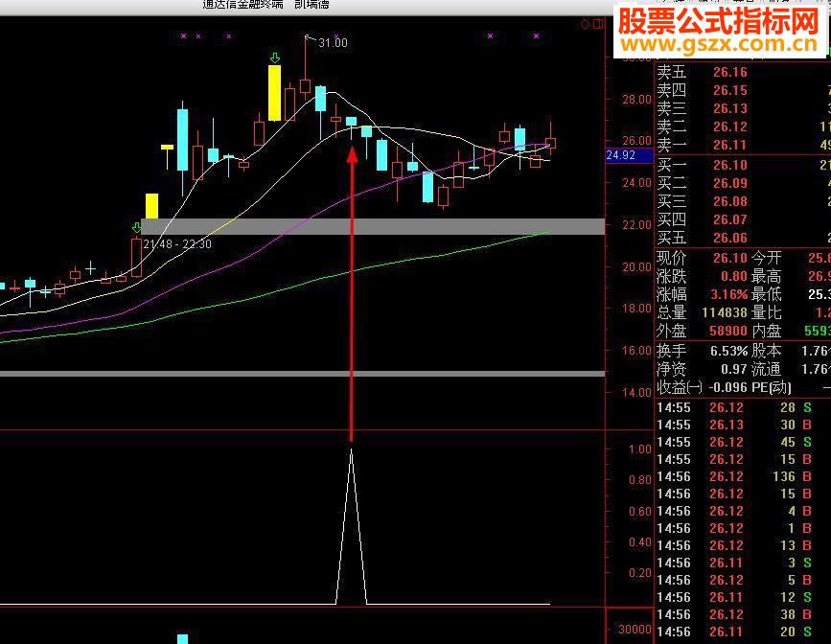Viewport: 831px width, 644px height.
Task: Click the 买一 bid row at 26.10
Action: [x=743, y=165]
